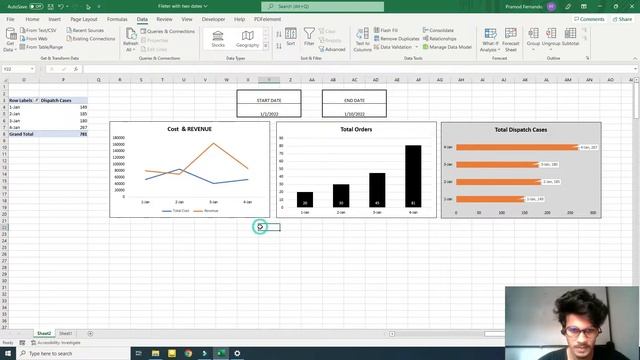Image resolution: width=640 pixels, height=360 pixels.
Task: Sort descending Z to A
Action: 279,46
